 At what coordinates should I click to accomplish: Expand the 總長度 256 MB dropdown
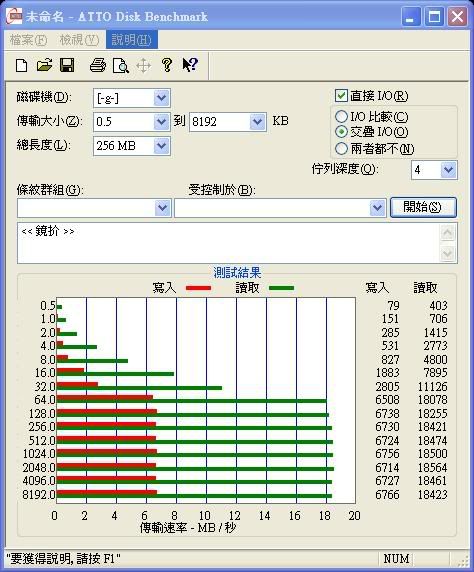[x=161, y=146]
